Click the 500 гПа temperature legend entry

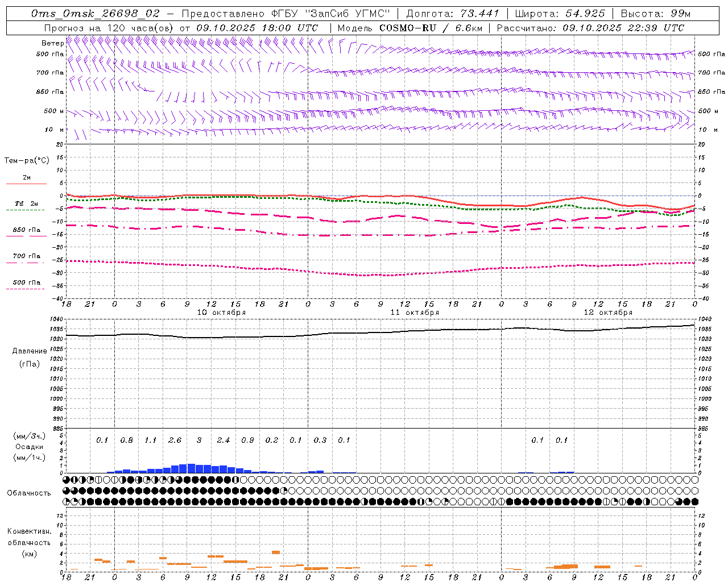[x=26, y=282]
